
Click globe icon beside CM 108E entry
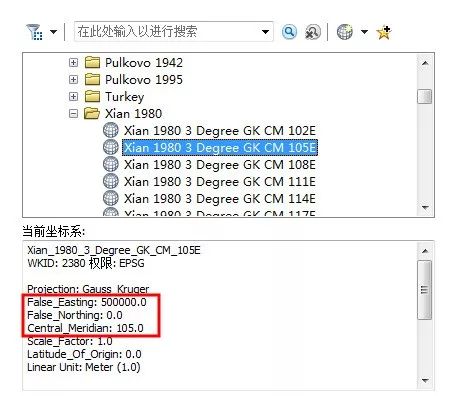point(111,164)
